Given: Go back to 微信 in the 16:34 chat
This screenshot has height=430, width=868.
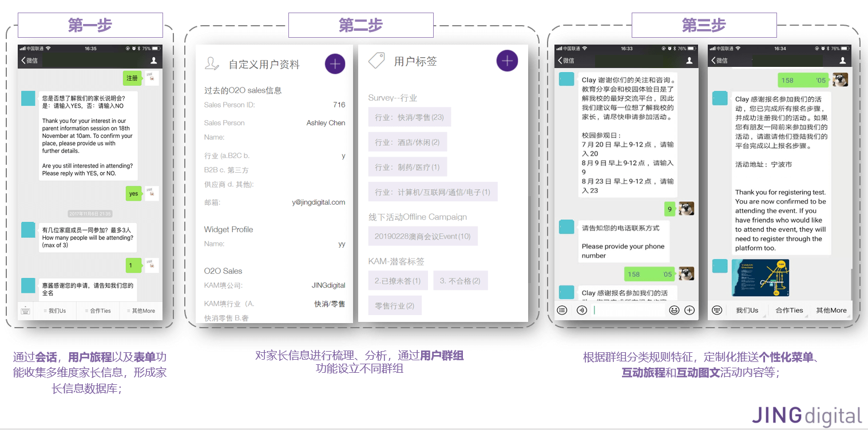Looking at the screenshot, I should pos(721,60).
